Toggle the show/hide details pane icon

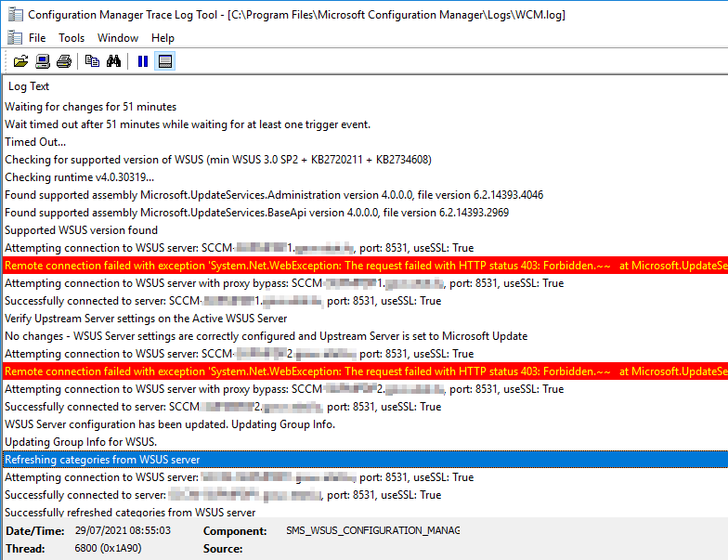click(164, 61)
